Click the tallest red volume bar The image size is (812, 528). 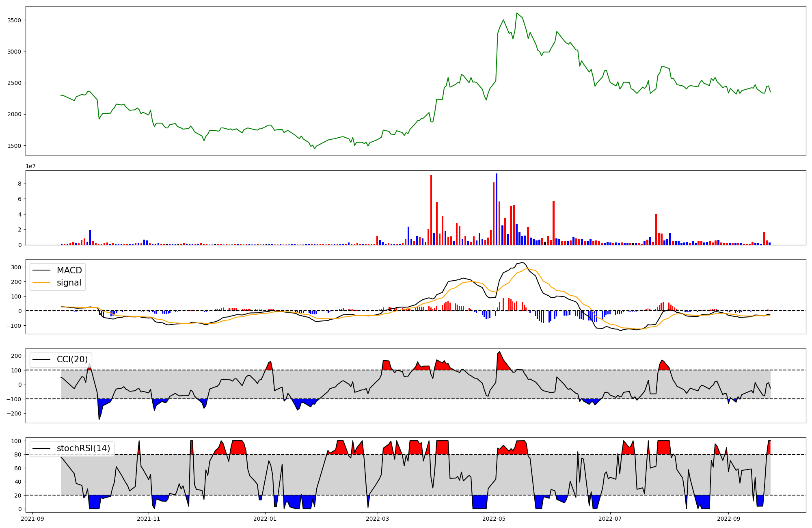pyautogui.click(x=431, y=210)
